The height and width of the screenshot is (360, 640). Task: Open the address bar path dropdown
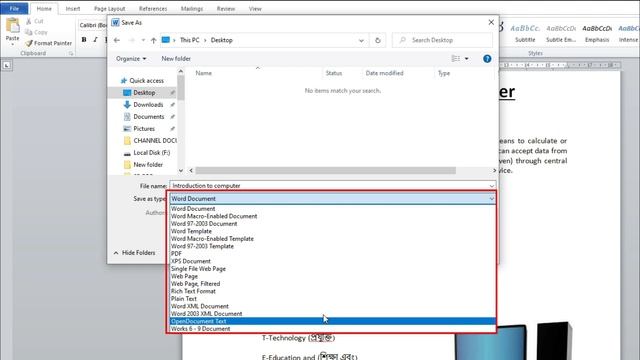[361, 40]
